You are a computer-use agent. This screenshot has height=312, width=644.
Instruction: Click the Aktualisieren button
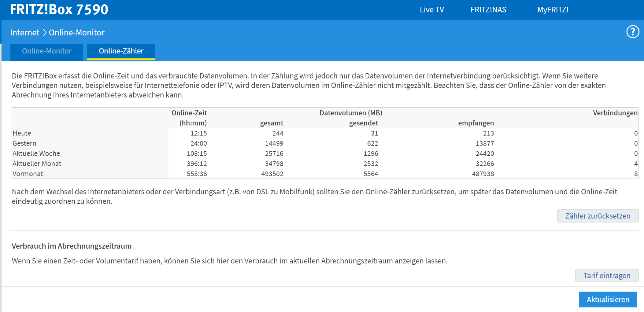[x=608, y=299]
